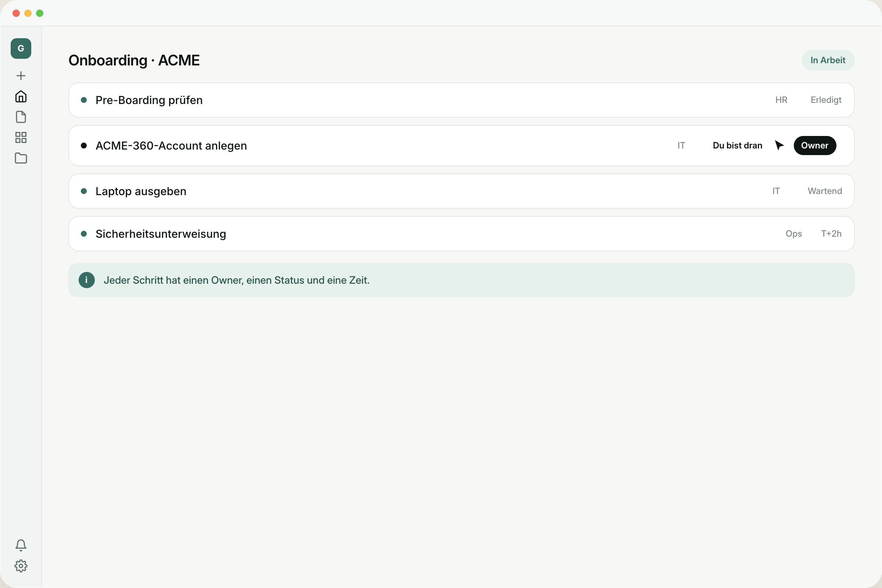Viewport: 882px width, 588px height.
Task: Open the settings gear icon
Action: pos(21,566)
